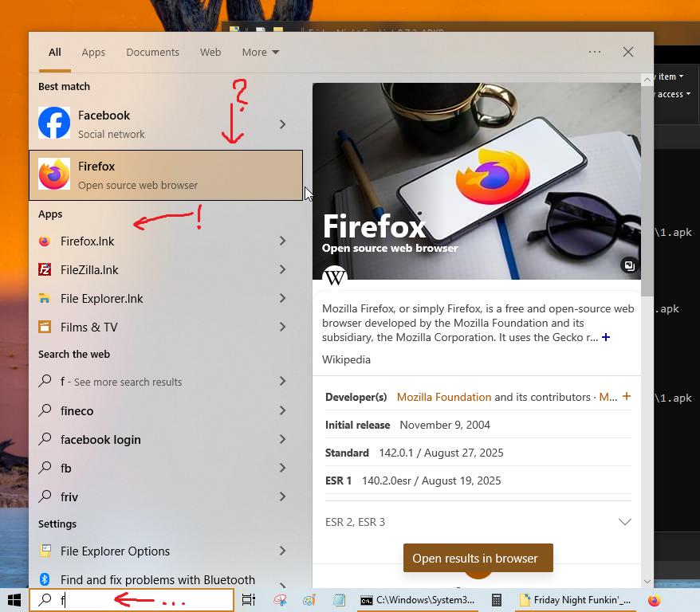The width and height of the screenshot is (700, 612).
Task: Expand the File Explorer.lnk result arrow
Action: 282,298
